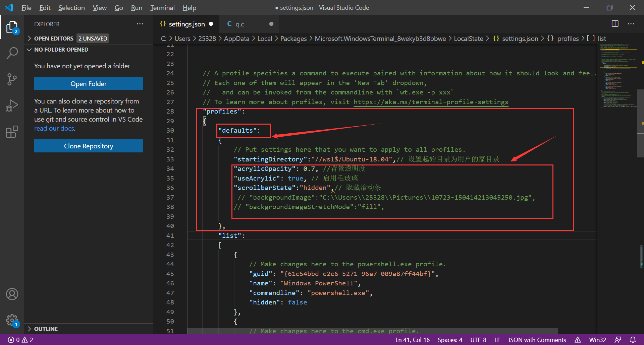Viewport: 644px width, 345px height.
Task: Click Spaces: 4 indentation setting
Action: click(x=450, y=340)
